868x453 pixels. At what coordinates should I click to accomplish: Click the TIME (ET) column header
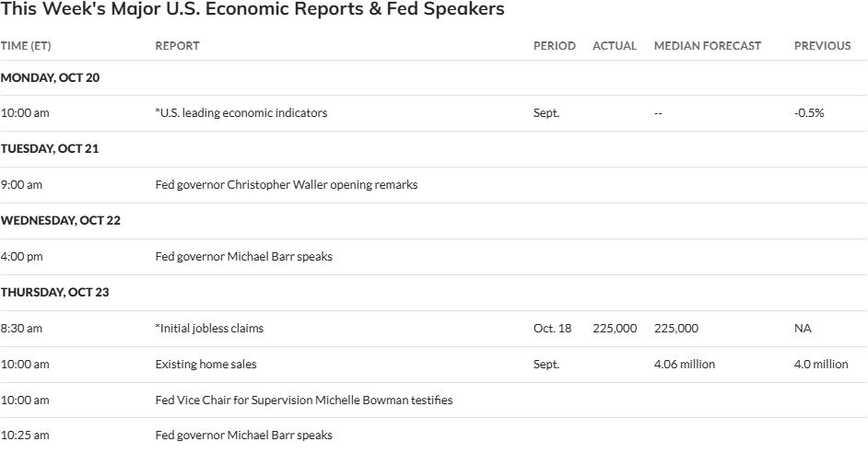[26, 46]
